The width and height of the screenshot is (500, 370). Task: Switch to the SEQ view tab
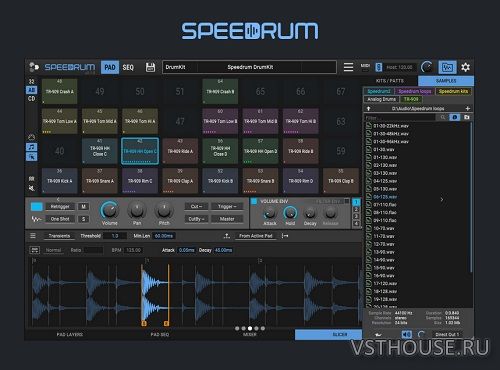click(x=128, y=67)
